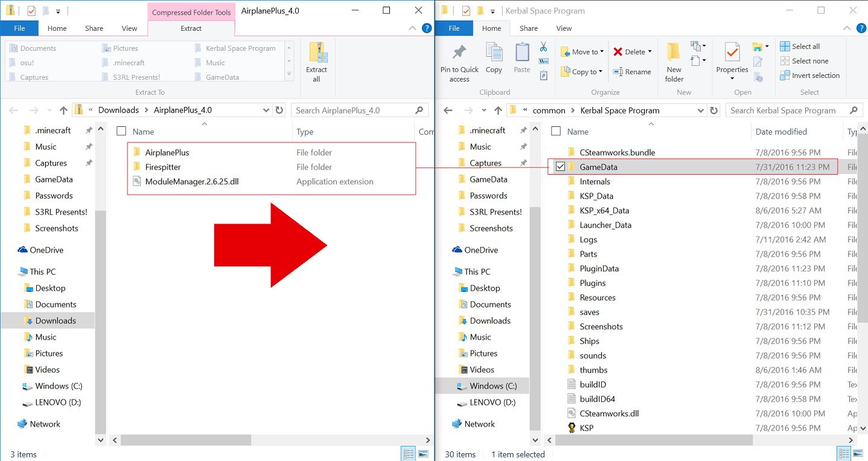This screenshot has width=868, height=461.
Task: Customize Quick Access Toolbar in Kerbal window
Action: [x=493, y=11]
